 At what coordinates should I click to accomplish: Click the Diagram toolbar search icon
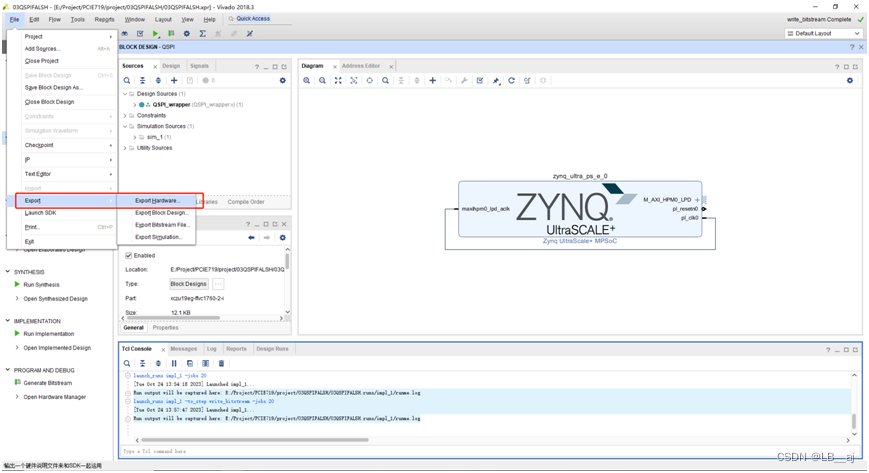pos(385,80)
